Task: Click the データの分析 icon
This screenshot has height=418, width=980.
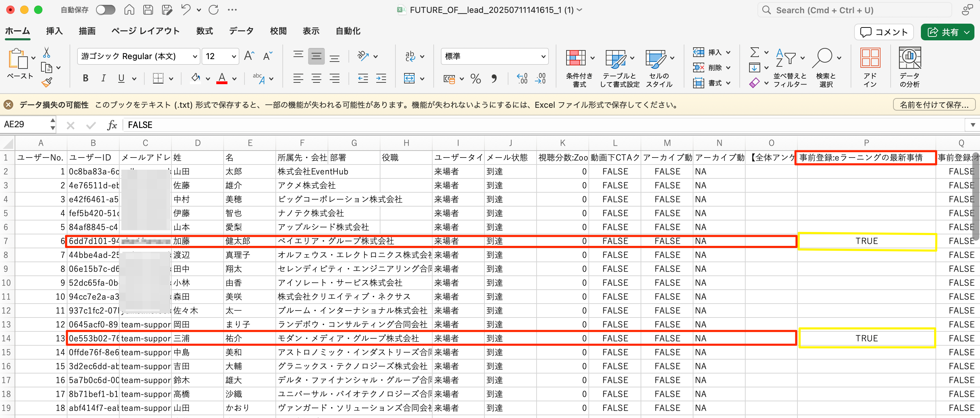Action: point(910,58)
